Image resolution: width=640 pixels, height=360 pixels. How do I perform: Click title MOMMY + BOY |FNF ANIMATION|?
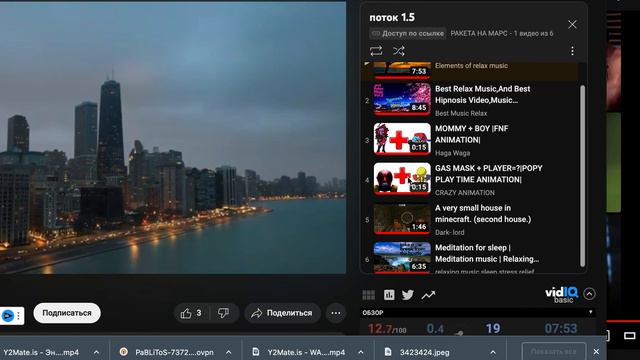[x=471, y=134]
